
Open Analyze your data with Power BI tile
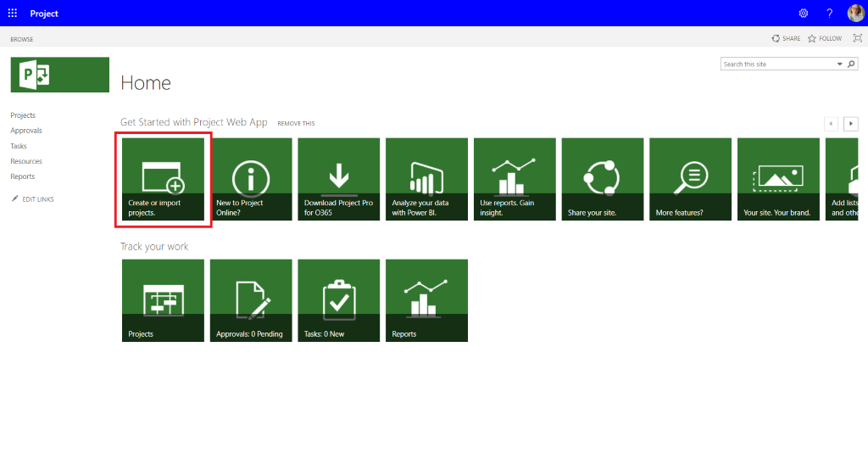pos(426,179)
